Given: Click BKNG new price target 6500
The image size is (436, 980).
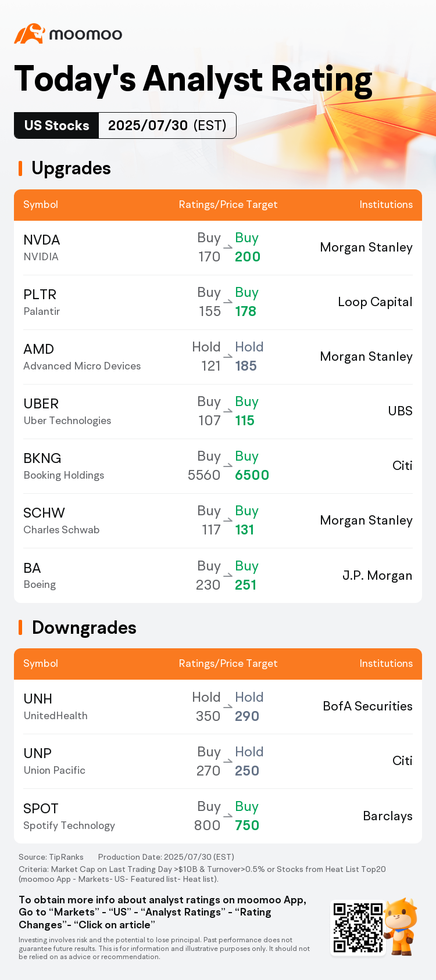Looking at the screenshot, I should click(252, 475).
